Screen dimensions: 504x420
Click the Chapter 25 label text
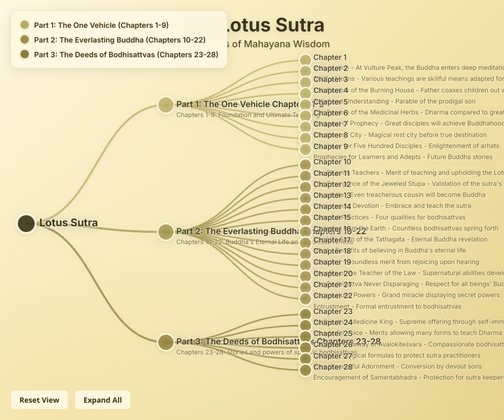tap(334, 333)
